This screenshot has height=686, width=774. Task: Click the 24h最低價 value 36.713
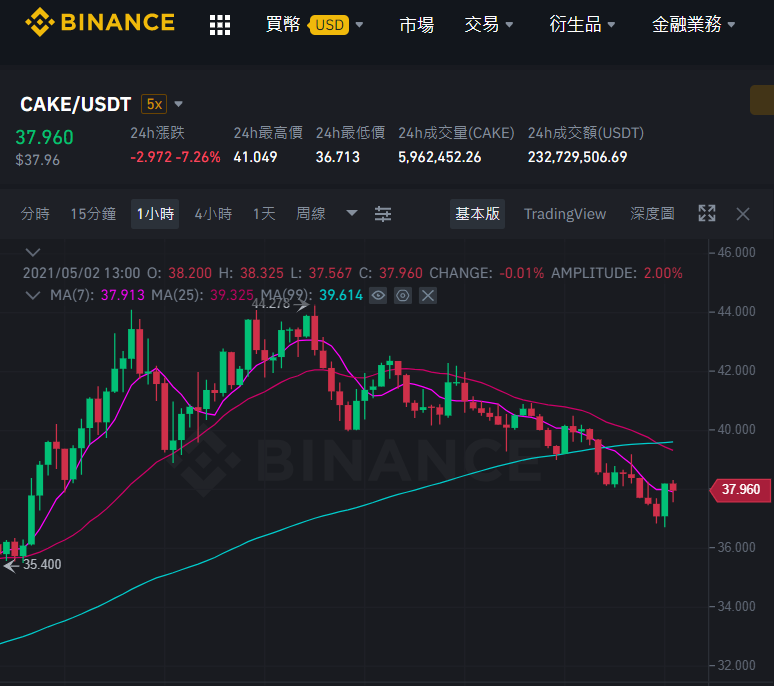338,157
